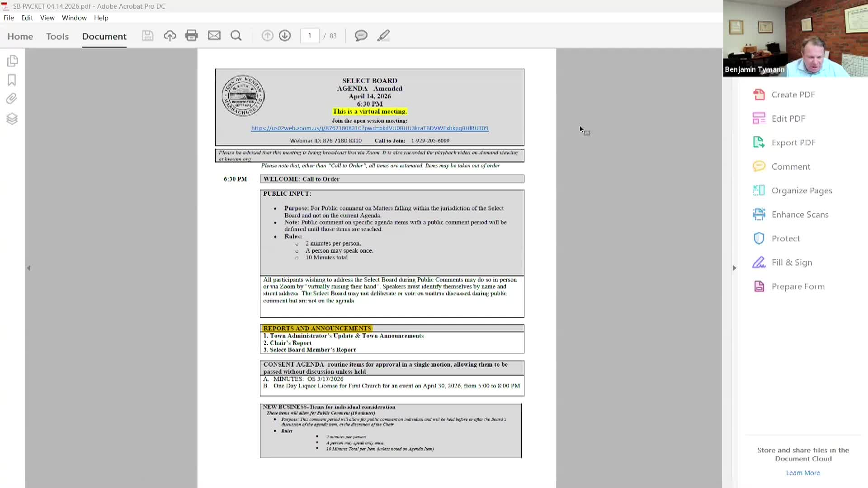Open the page thumbnails panel icon

tap(12, 61)
